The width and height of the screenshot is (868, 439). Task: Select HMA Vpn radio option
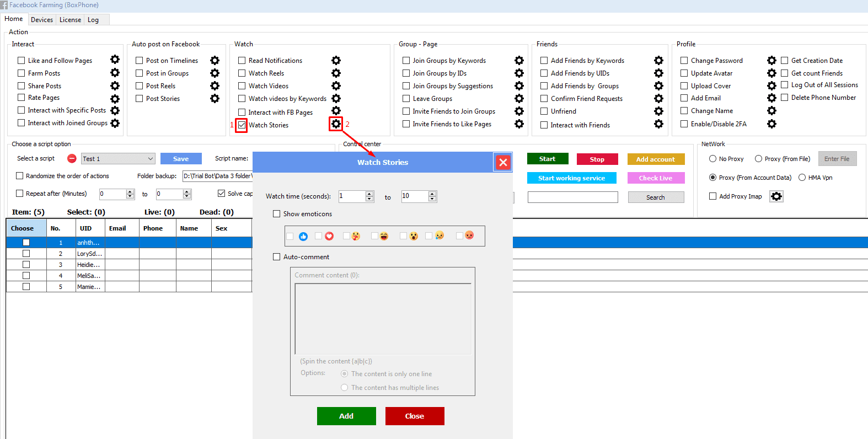pos(802,178)
